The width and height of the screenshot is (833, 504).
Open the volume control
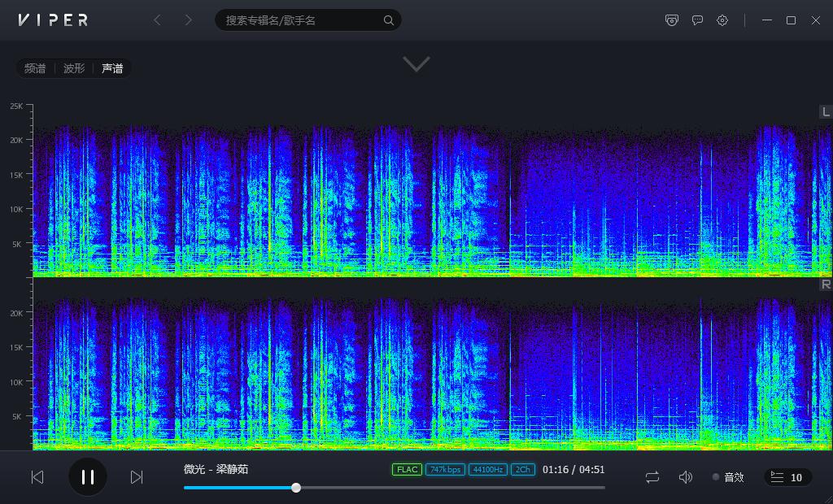686,477
